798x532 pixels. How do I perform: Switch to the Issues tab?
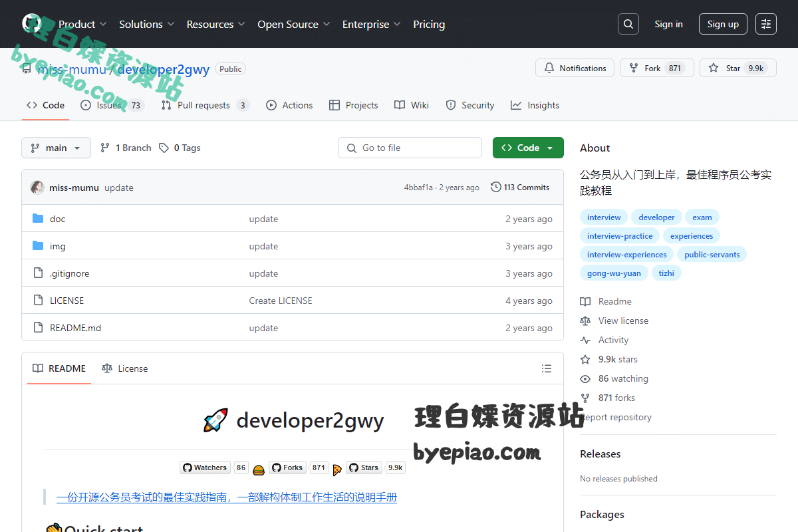coord(112,105)
